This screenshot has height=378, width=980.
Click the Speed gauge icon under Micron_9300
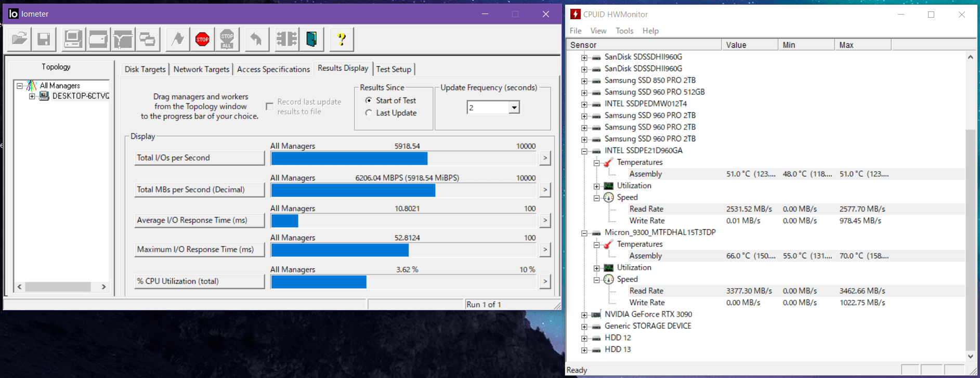point(608,280)
